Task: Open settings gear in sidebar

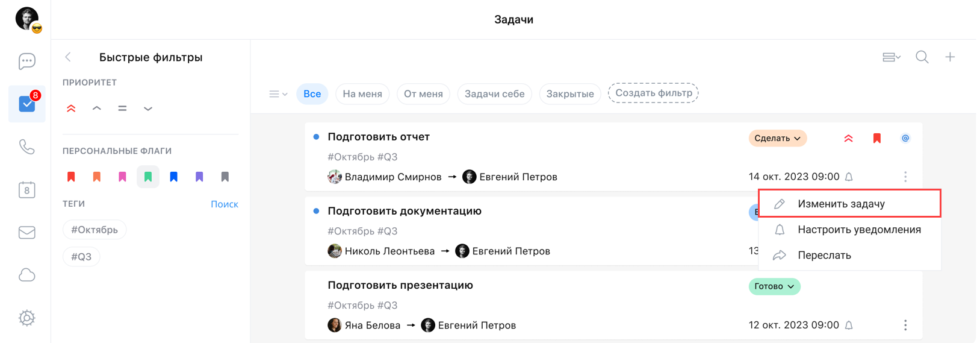Action: (26, 318)
